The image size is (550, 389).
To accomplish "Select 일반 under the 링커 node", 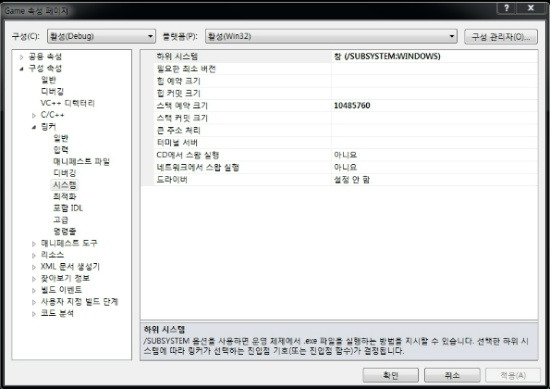I will 61,138.
